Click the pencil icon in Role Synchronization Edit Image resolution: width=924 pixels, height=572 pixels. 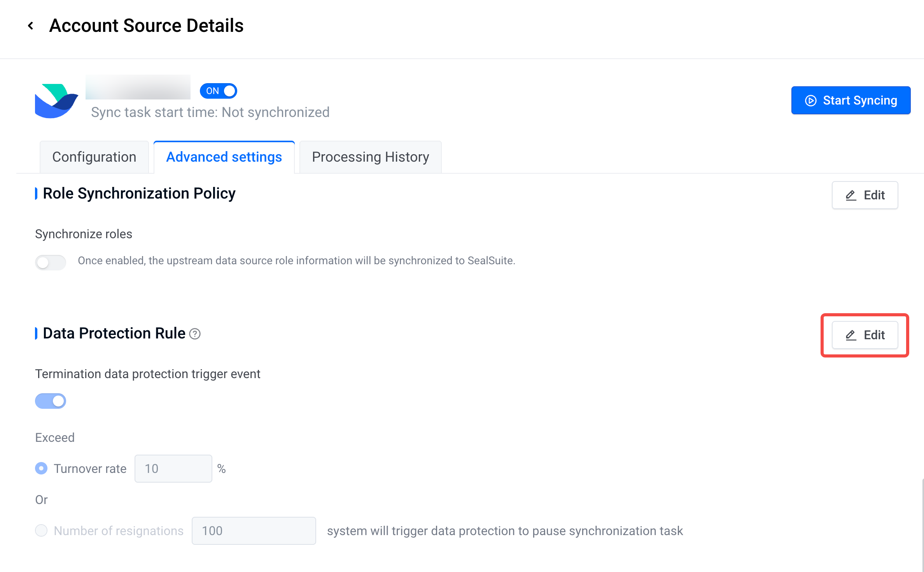[x=851, y=195]
